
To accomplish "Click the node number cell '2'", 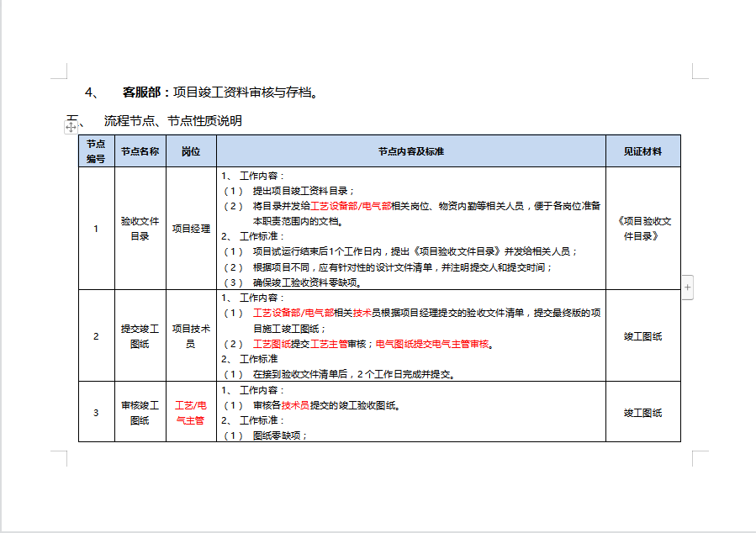I will (x=96, y=336).
